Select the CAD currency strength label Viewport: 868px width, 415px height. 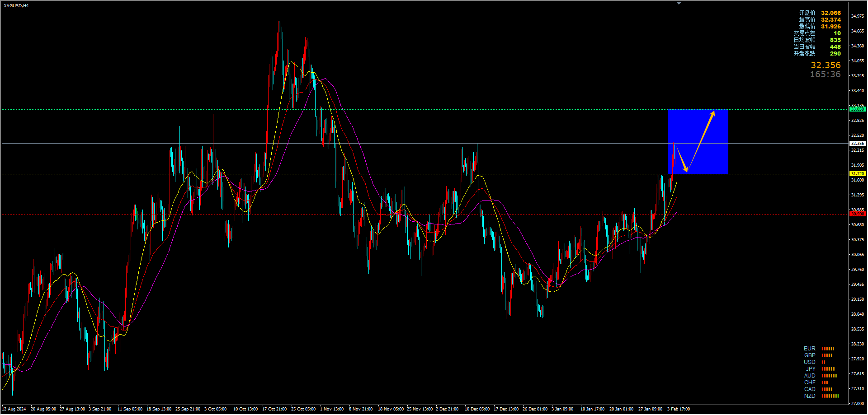tap(810, 389)
